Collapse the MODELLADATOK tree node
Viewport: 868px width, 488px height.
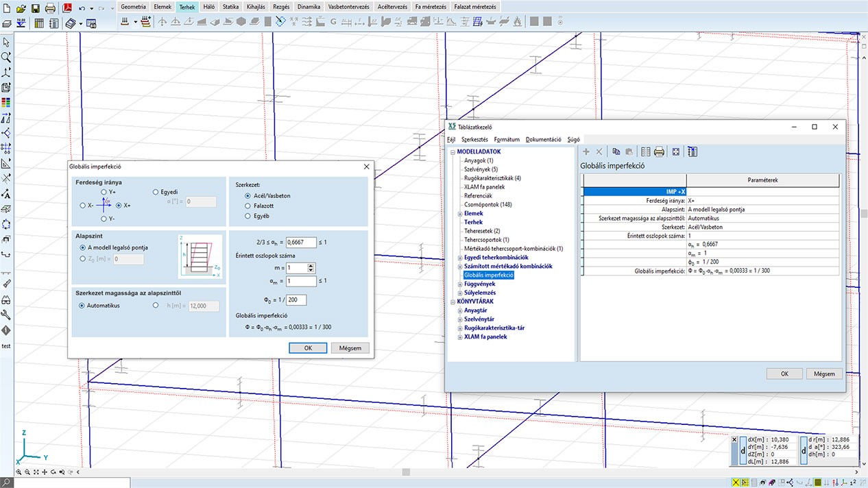click(x=453, y=151)
